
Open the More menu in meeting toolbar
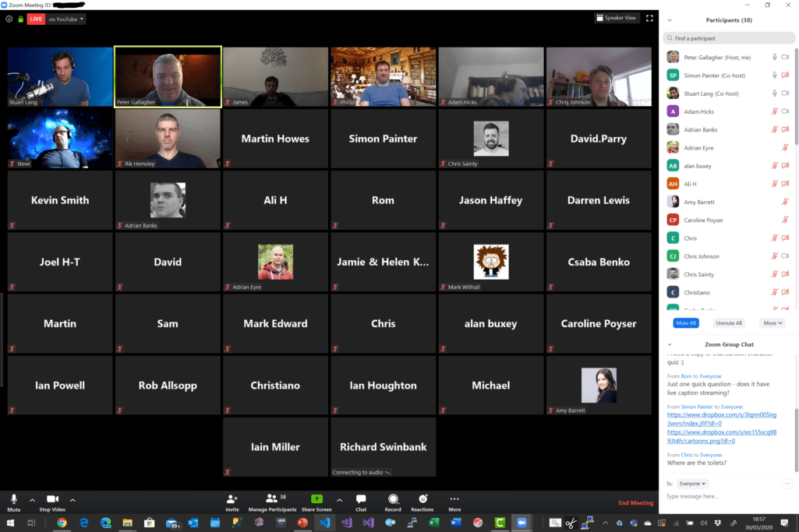coord(454,499)
